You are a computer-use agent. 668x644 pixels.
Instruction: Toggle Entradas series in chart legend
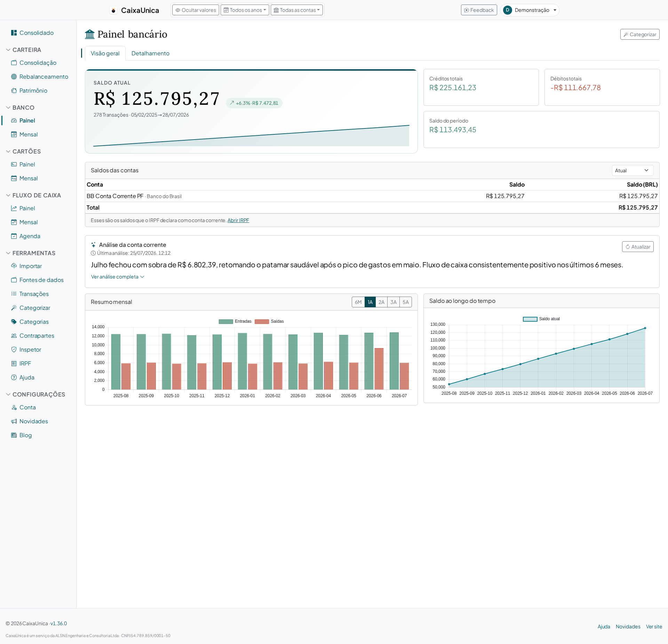(x=235, y=321)
